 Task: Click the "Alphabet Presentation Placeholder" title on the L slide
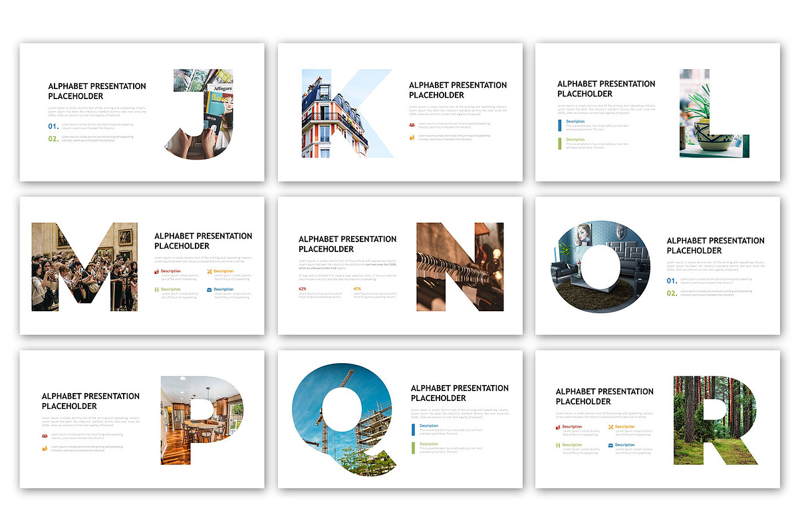point(606,88)
